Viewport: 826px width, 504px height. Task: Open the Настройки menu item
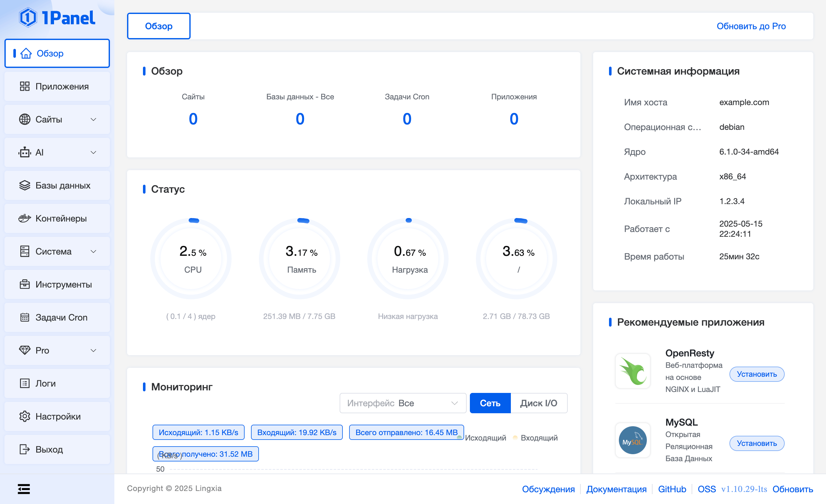coord(57,416)
